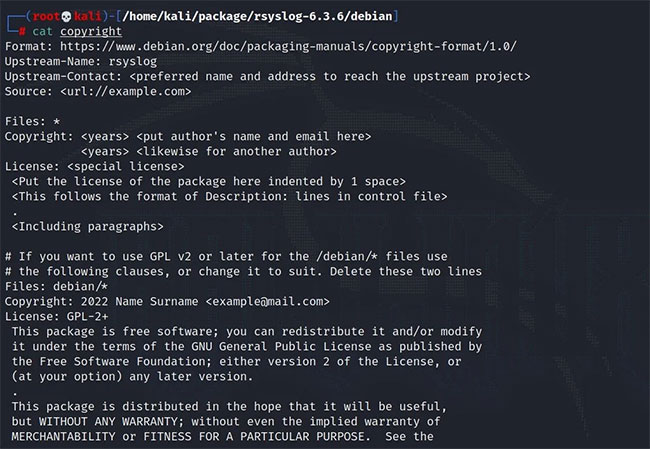Screen dimensions: 650x449
Task: Click the 2022 Name Surname copyright text
Action: pyautogui.click(x=139, y=301)
